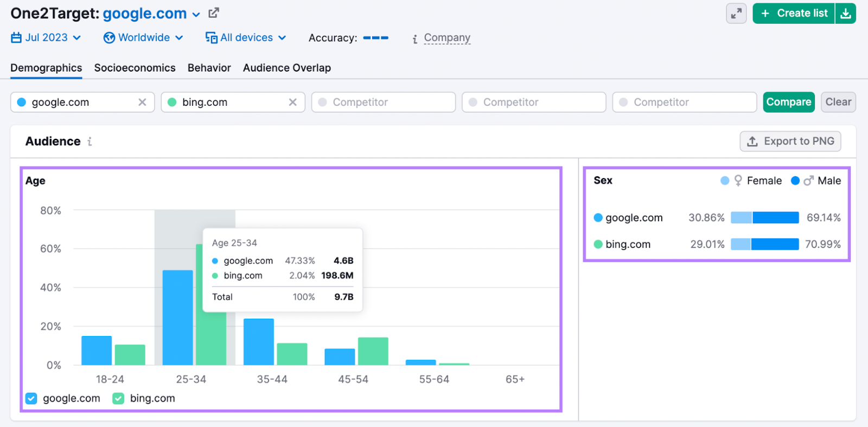Expand the google.com domain dropdown in title
This screenshot has height=427, width=868.
pos(196,15)
